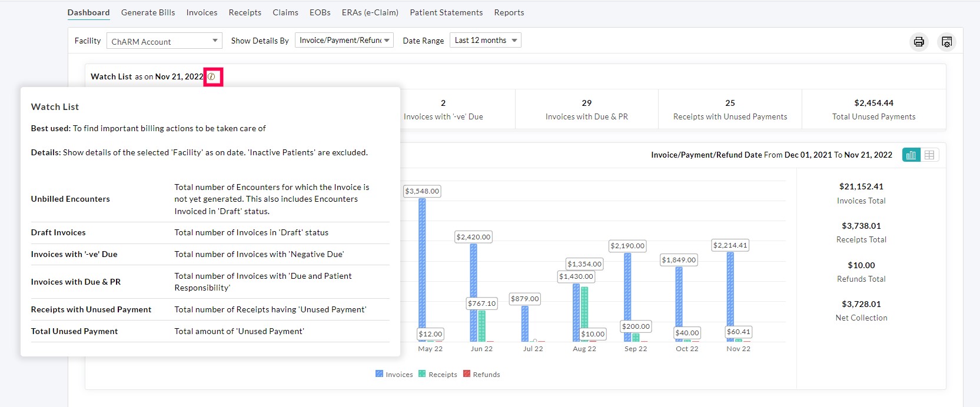Open the ERAs (e-Claim) tab

click(370, 12)
